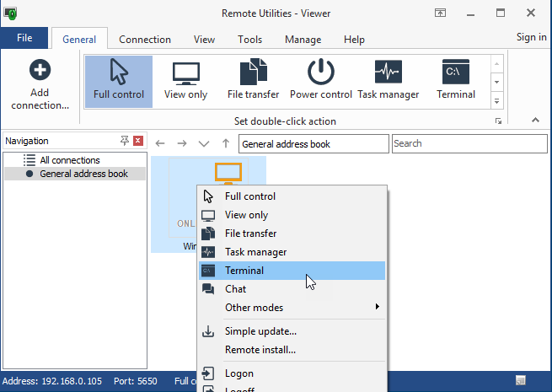Go forward with the right arrow

pyautogui.click(x=182, y=143)
